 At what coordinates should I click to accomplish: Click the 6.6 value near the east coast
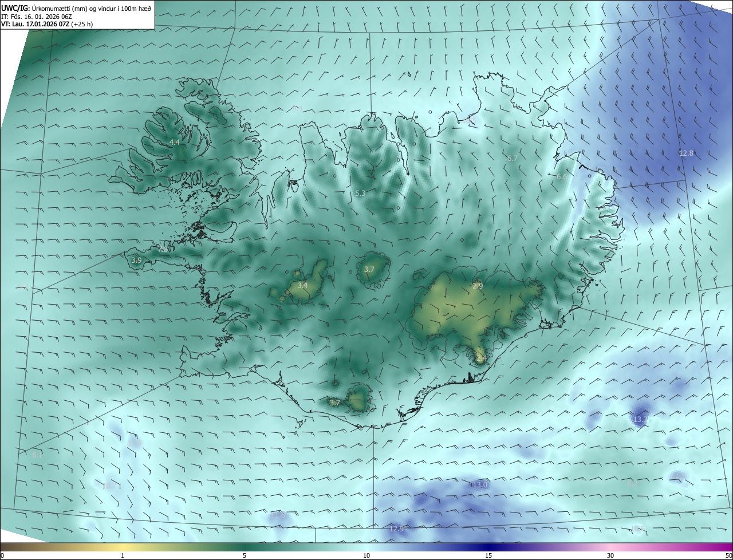pos(562,177)
